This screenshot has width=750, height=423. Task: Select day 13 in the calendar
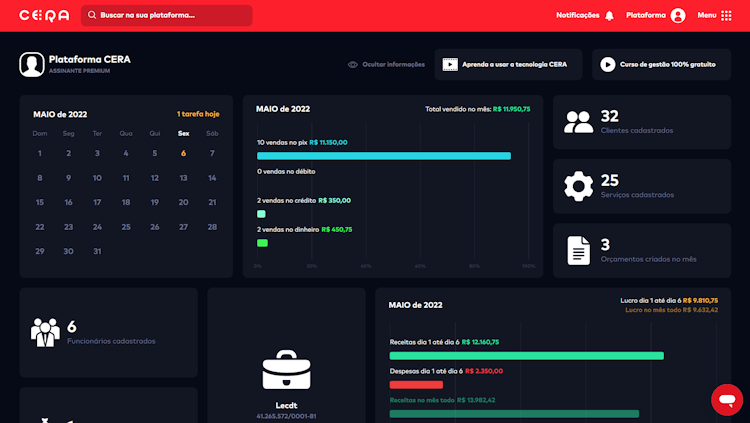(x=183, y=178)
